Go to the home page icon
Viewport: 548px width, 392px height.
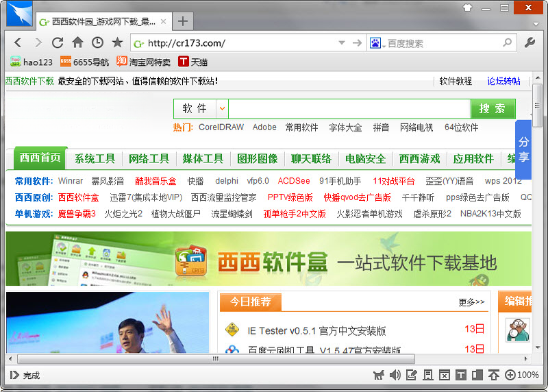(77, 42)
